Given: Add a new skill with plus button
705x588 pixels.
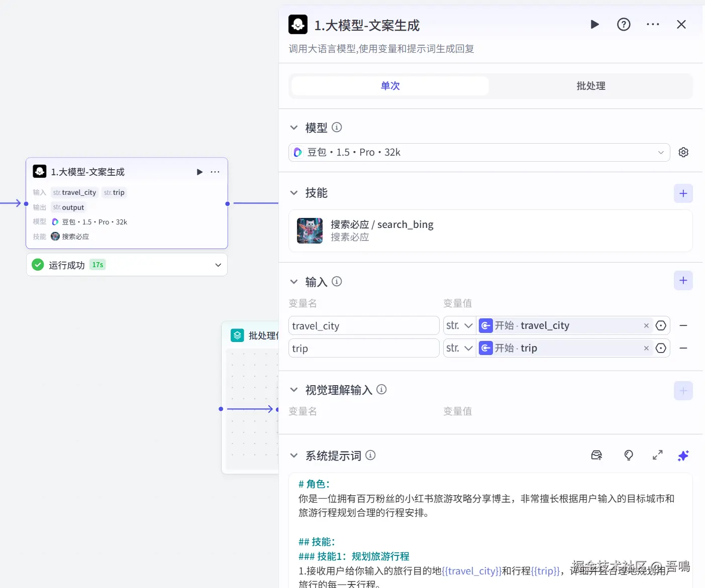Looking at the screenshot, I should point(683,193).
